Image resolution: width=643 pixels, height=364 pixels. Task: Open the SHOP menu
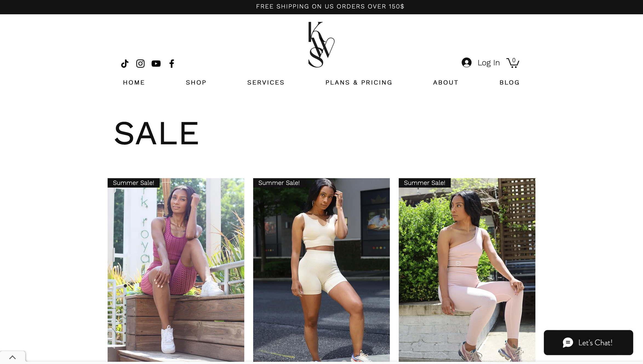tap(196, 82)
